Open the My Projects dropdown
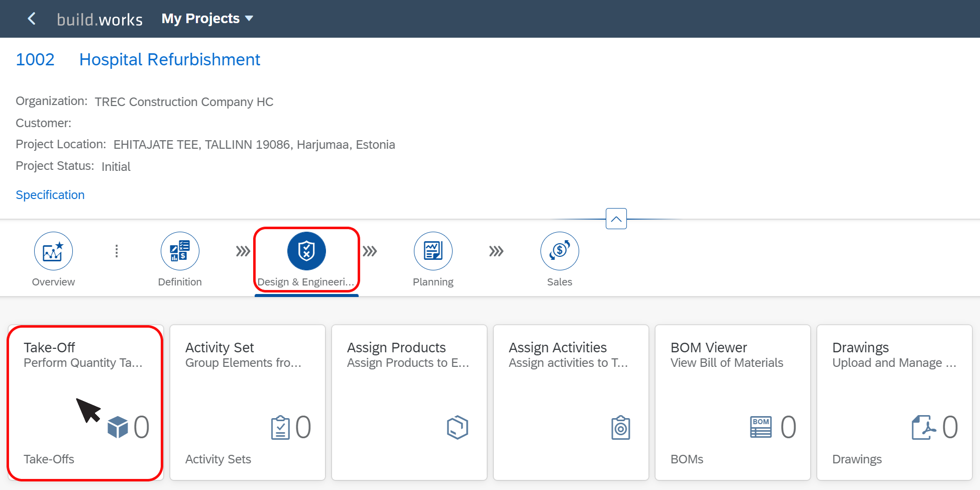 pos(207,19)
